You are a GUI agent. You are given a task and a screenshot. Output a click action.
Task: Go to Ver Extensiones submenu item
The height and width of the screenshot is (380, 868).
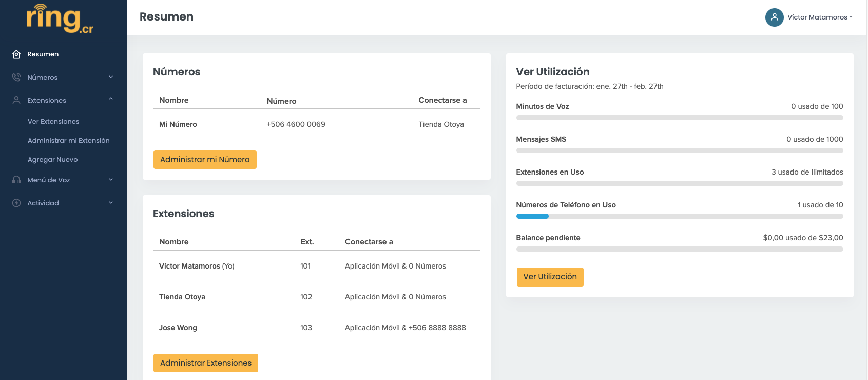click(53, 121)
